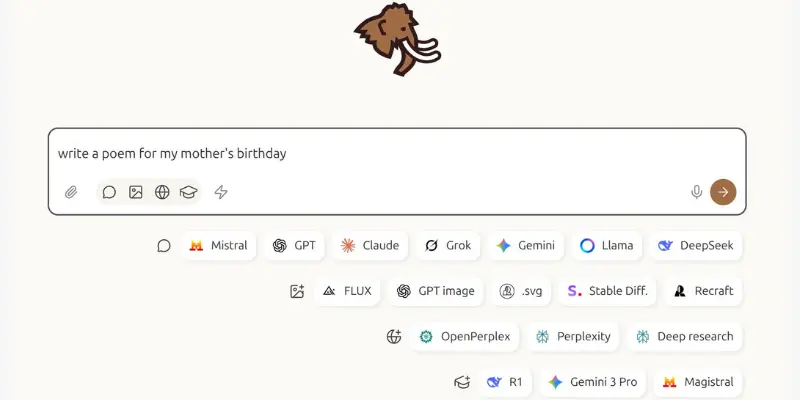
Task: Choose Stable Diff. image model
Action: click(x=608, y=291)
